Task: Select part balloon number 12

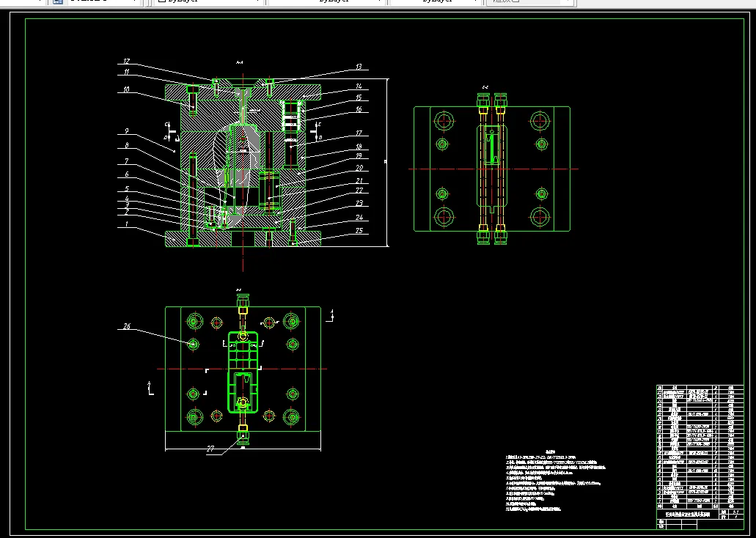Action: tap(126, 62)
